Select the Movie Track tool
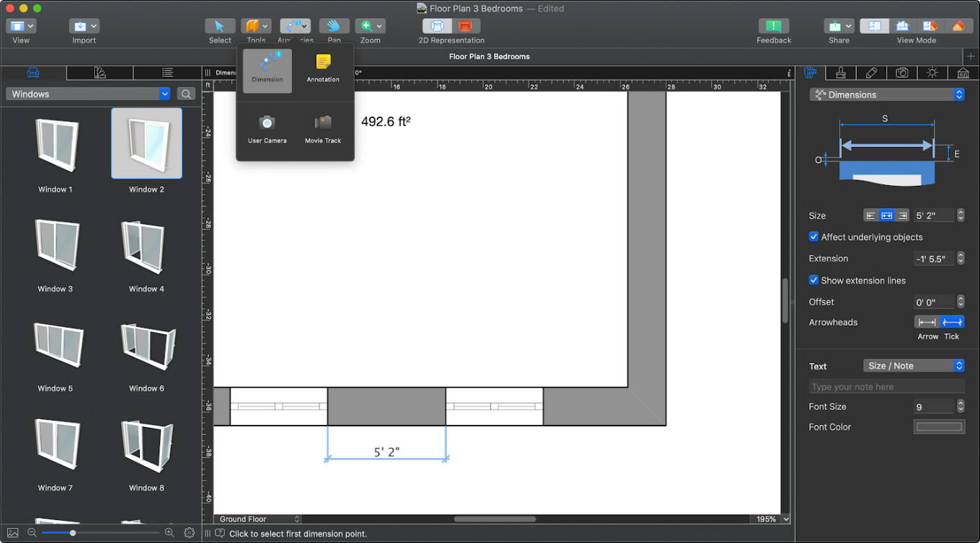Viewport: 980px width, 543px height. click(322, 128)
